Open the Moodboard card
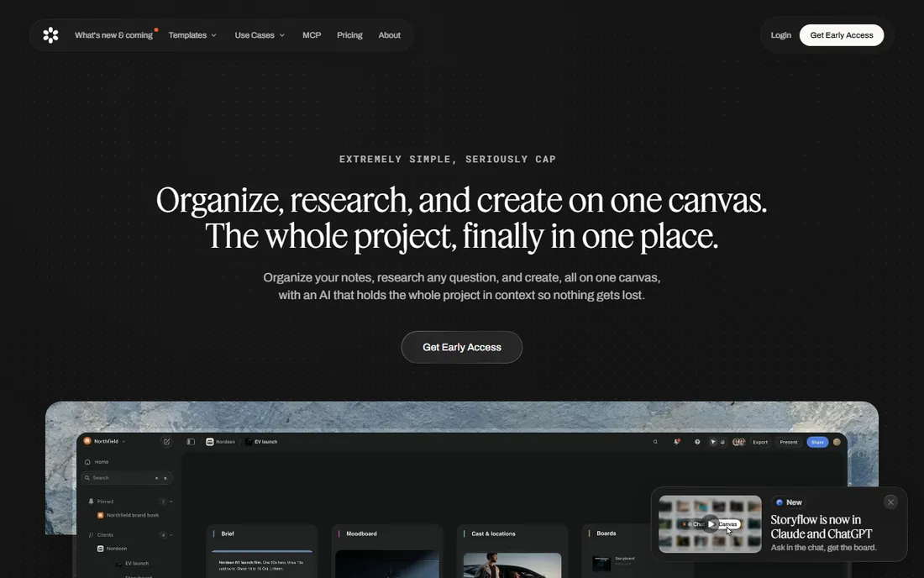This screenshot has width=924, height=578. tap(387, 551)
